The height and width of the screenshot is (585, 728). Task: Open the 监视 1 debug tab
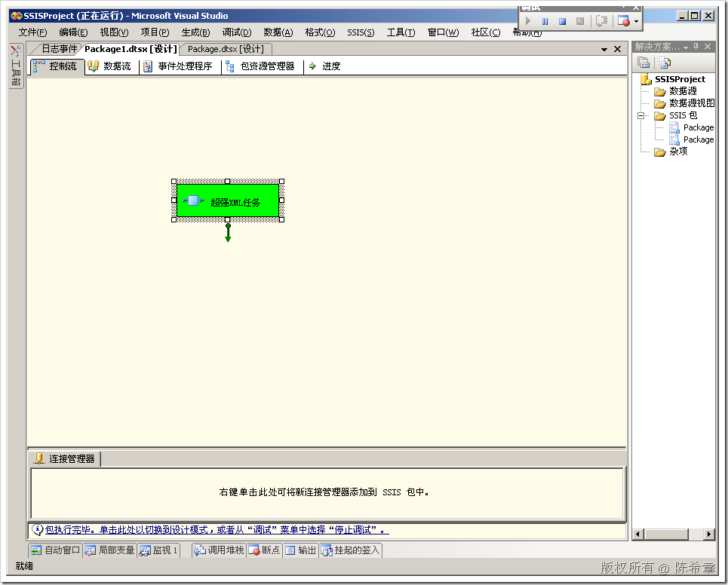coord(158,550)
